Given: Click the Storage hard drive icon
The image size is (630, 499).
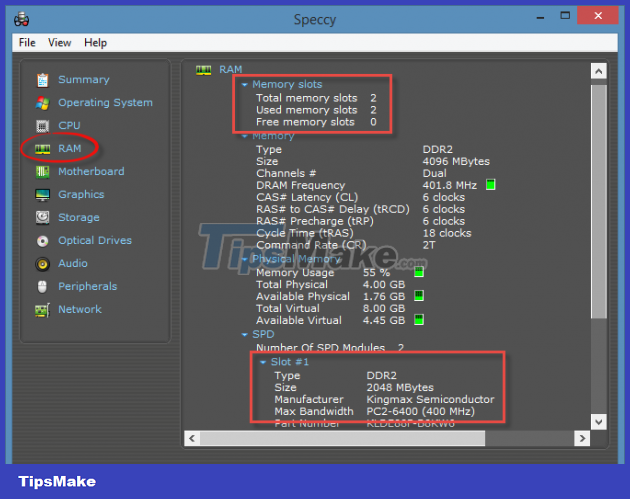Looking at the screenshot, I should tap(43, 218).
